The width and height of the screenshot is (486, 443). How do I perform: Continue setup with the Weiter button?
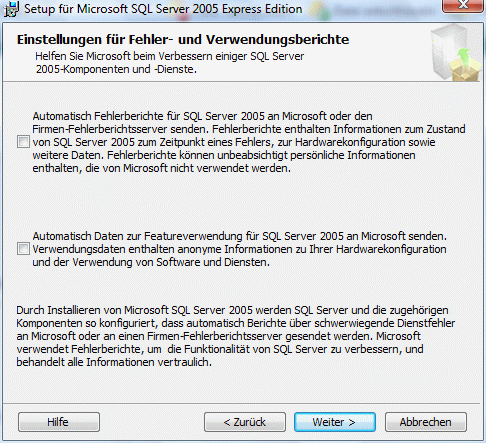pos(335,422)
